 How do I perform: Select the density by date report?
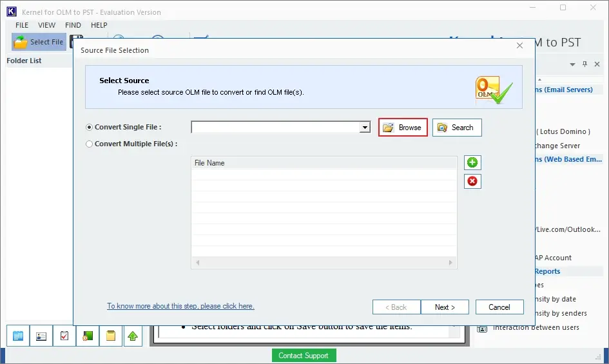pos(556,299)
